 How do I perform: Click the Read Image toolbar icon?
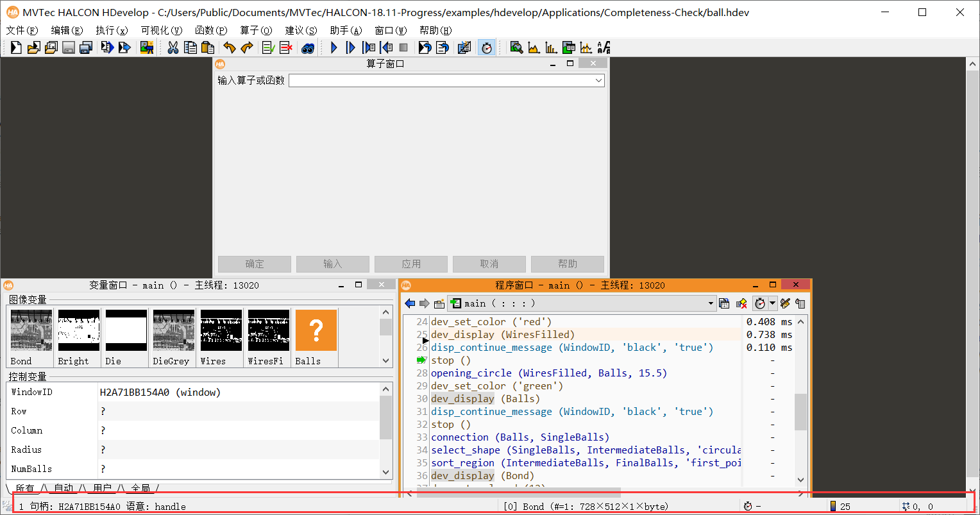[147, 47]
